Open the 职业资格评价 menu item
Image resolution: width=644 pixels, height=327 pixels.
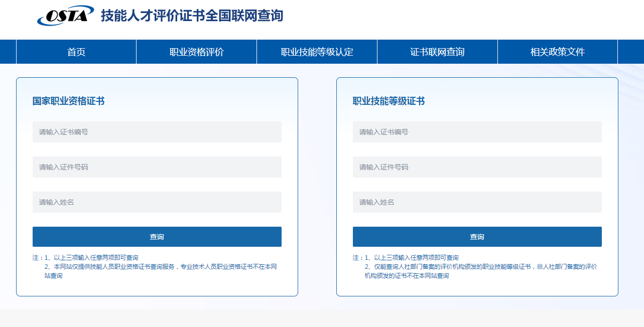click(x=196, y=52)
